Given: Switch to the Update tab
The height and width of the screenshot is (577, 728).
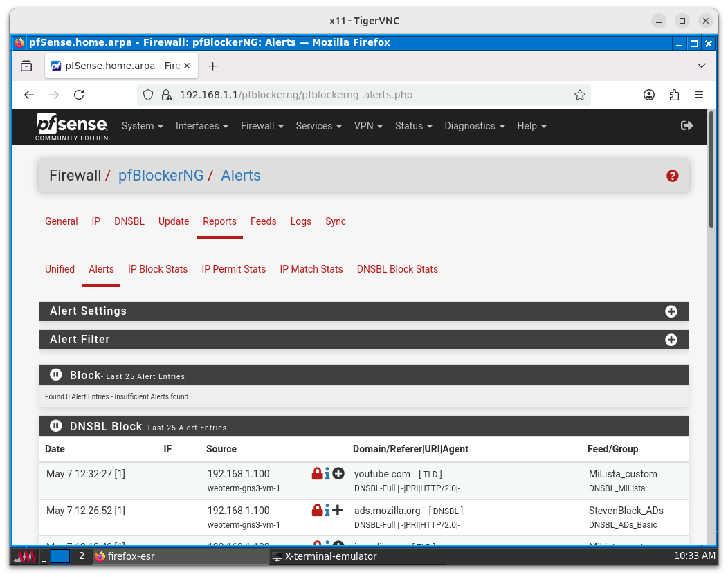Looking at the screenshot, I should click(174, 221).
